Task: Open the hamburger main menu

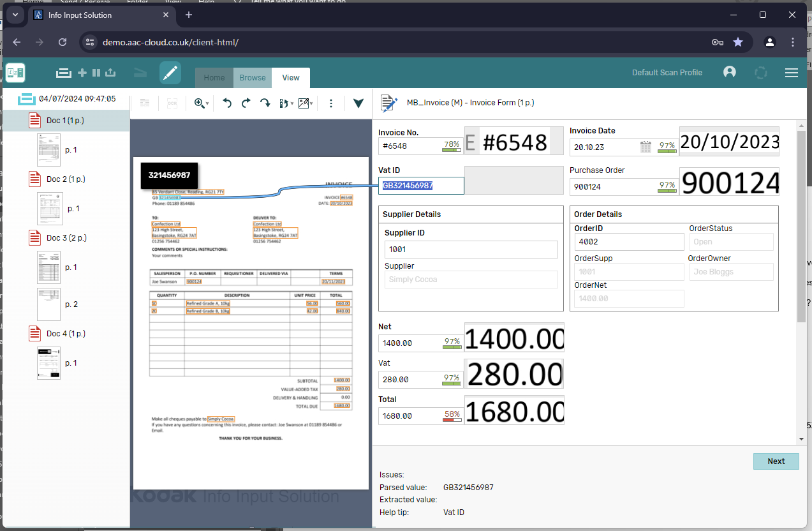Action: pyautogui.click(x=792, y=73)
